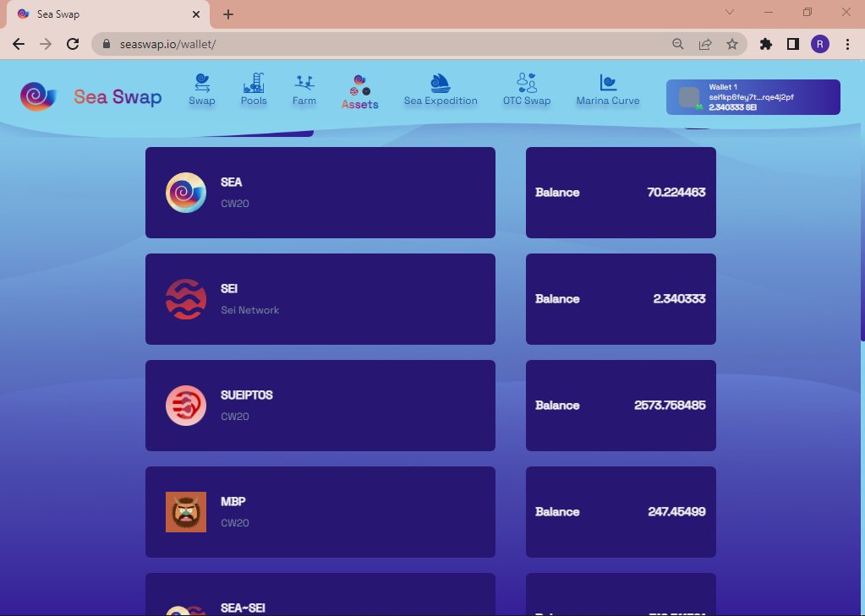Viewport: 865px width, 616px height.
Task: Open the Chrome profile R avatar
Action: [820, 44]
